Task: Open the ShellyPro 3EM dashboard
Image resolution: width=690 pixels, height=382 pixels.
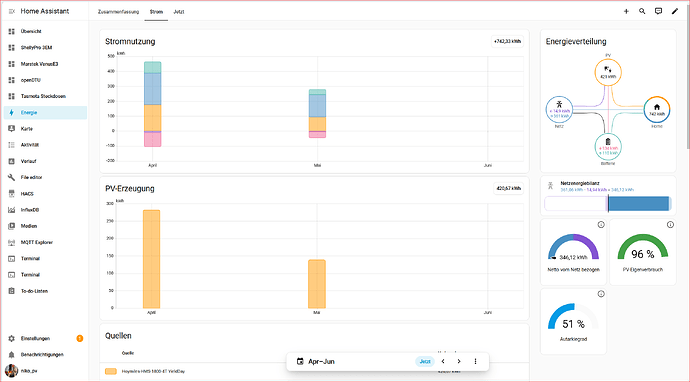Action: (45, 48)
